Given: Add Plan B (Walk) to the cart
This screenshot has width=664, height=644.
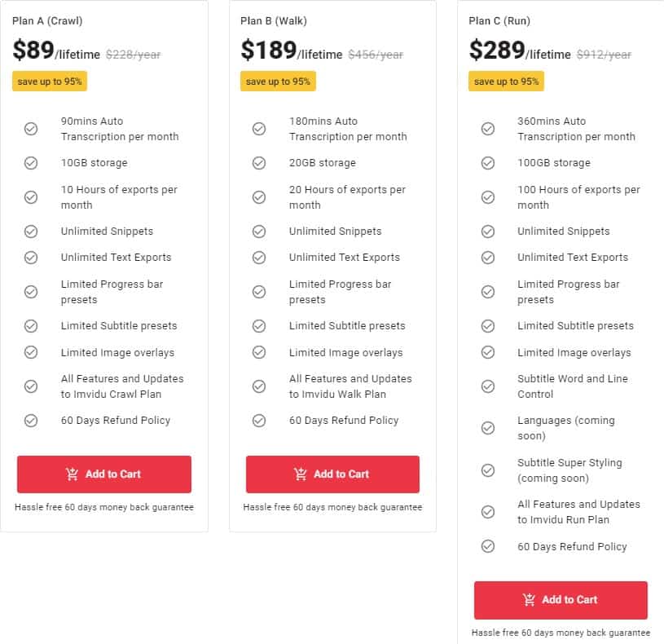Looking at the screenshot, I should click(x=332, y=474).
